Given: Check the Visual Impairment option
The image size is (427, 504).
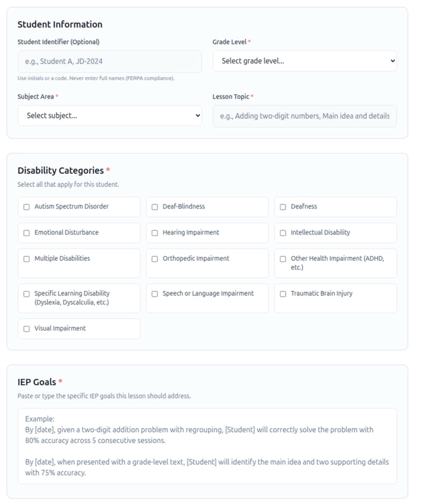Looking at the screenshot, I should tap(27, 329).
